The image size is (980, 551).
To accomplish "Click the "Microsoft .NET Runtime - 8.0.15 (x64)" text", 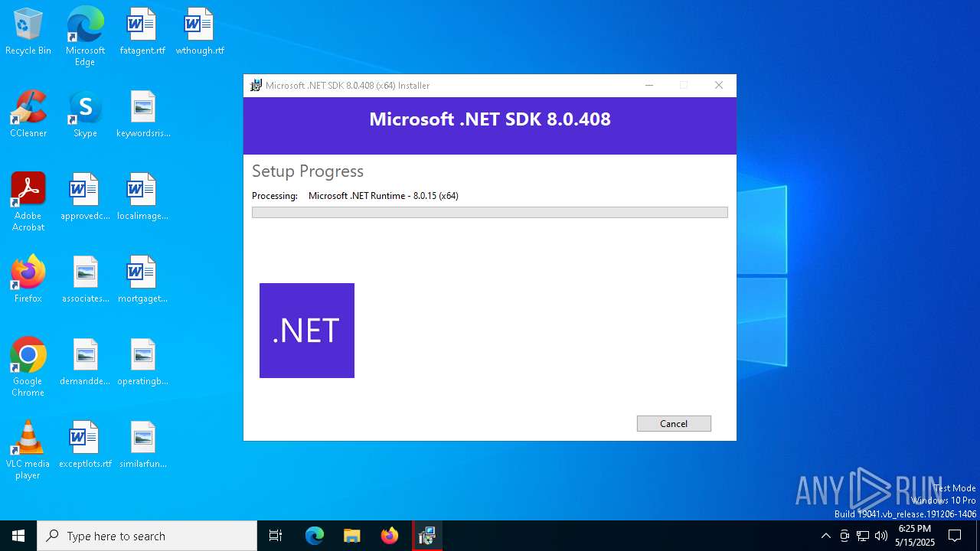I will 384,196.
